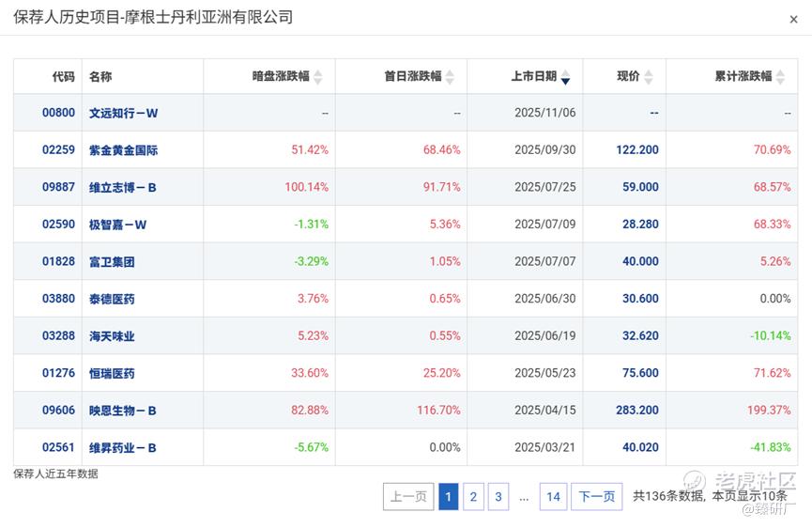The height and width of the screenshot is (528, 812).
Task: Select cumulative change 71.62%
Action: (x=773, y=373)
